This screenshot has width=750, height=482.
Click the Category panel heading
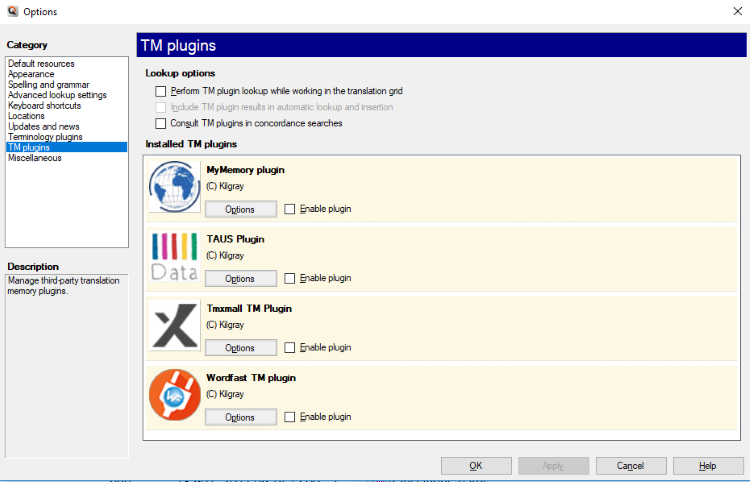(x=27, y=45)
